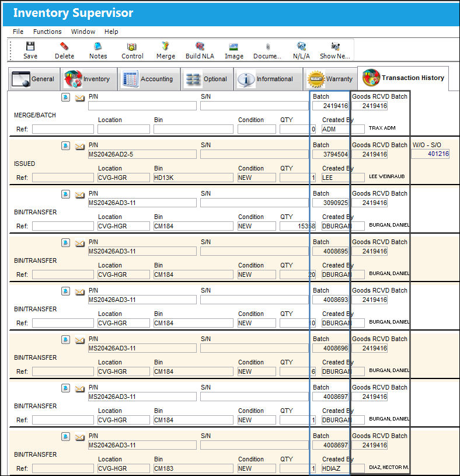Click Batch field 3090925
This screenshot has width=460, height=476.
click(x=330, y=203)
